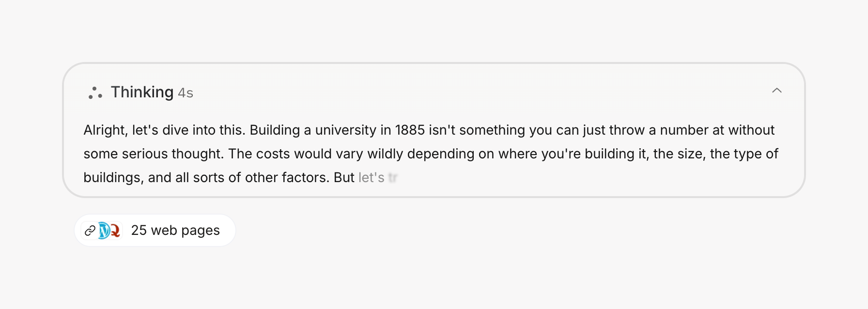Click the "4s" elapsed time indicator

(x=186, y=93)
